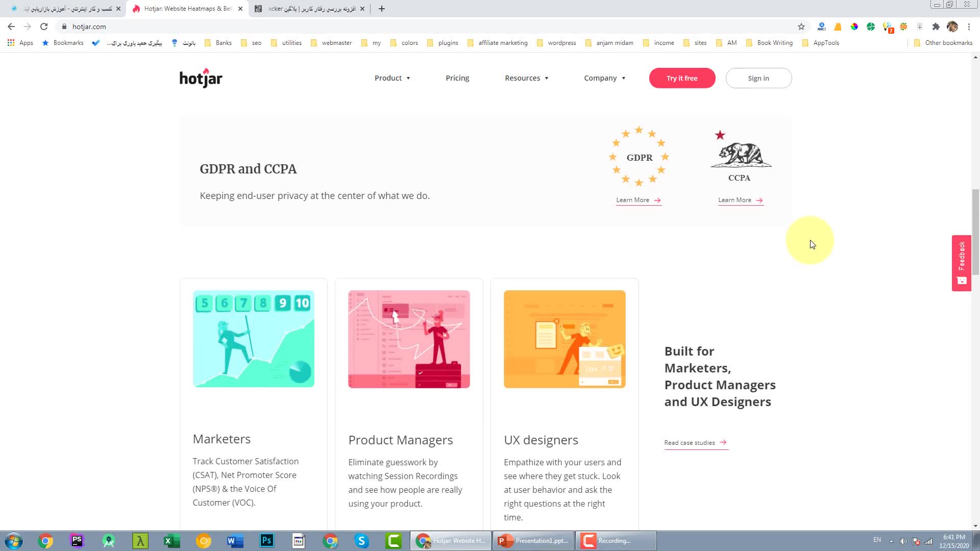Bookmark this page with star icon
Screen dimensions: 980x551
tap(801, 27)
